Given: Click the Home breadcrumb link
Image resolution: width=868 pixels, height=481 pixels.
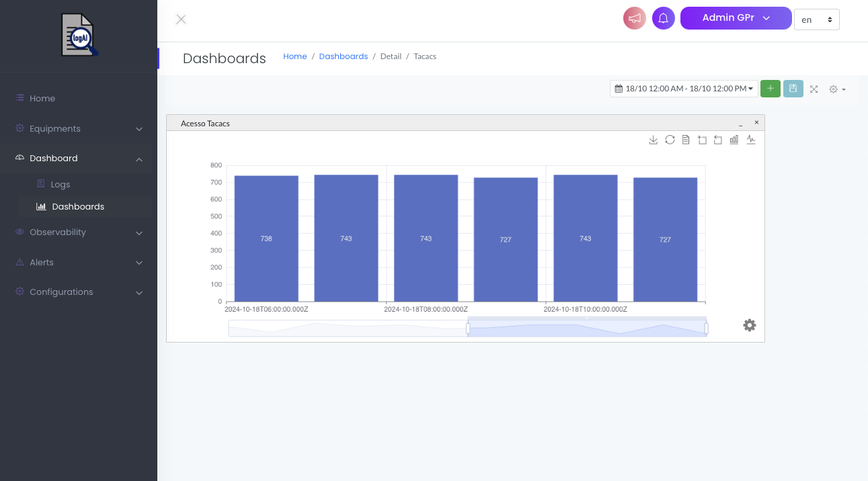Looking at the screenshot, I should coord(294,56).
